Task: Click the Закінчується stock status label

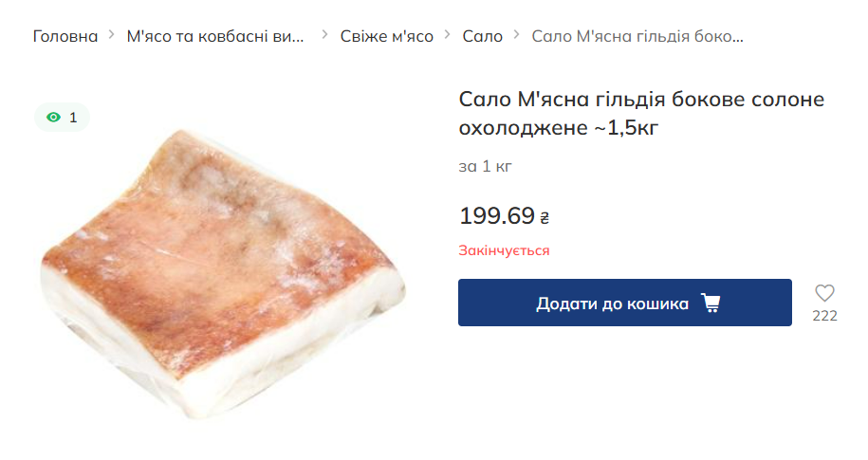Action: 504,250
